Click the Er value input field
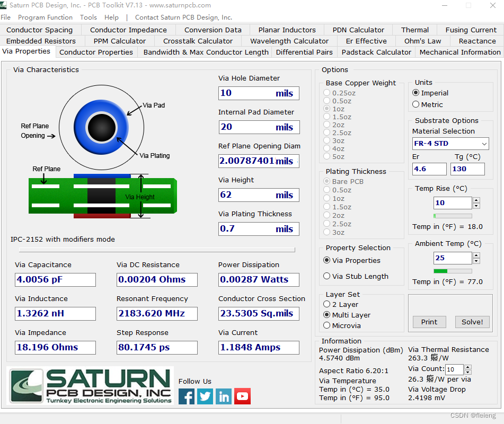 pos(429,169)
